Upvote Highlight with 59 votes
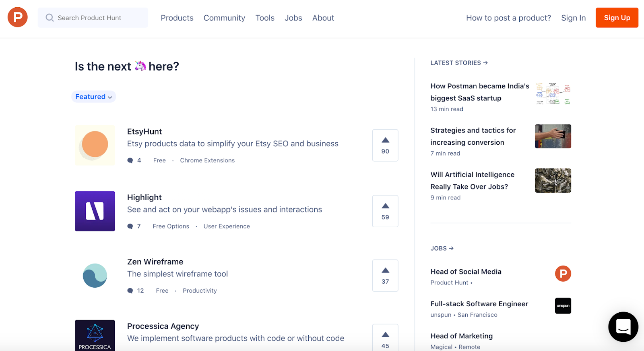 [x=385, y=211]
